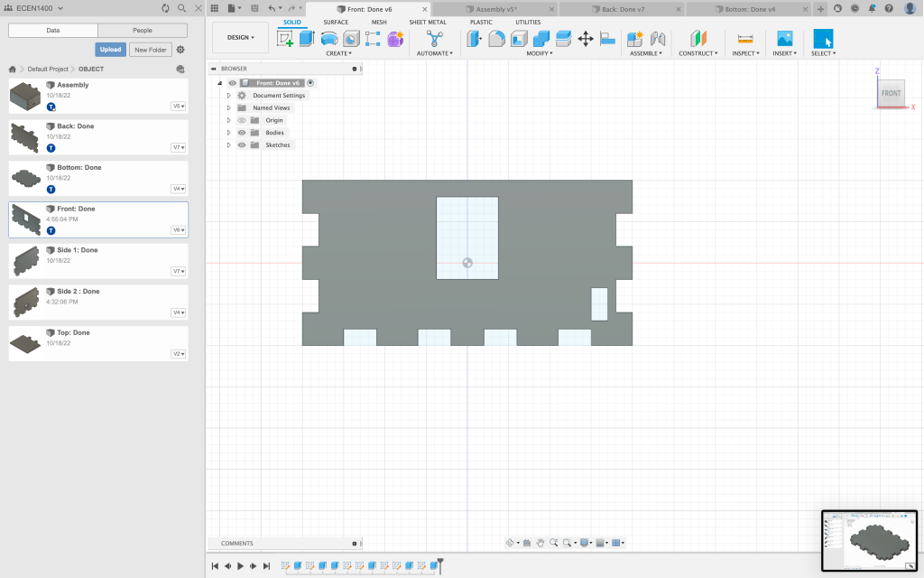Click the Extrude tool icon

click(307, 39)
